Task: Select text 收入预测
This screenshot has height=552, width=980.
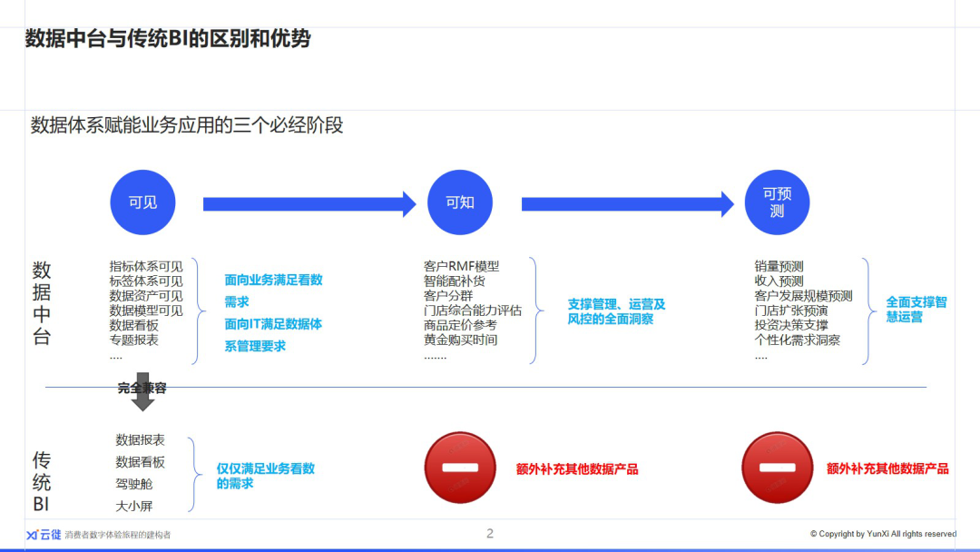Action: [x=779, y=281]
